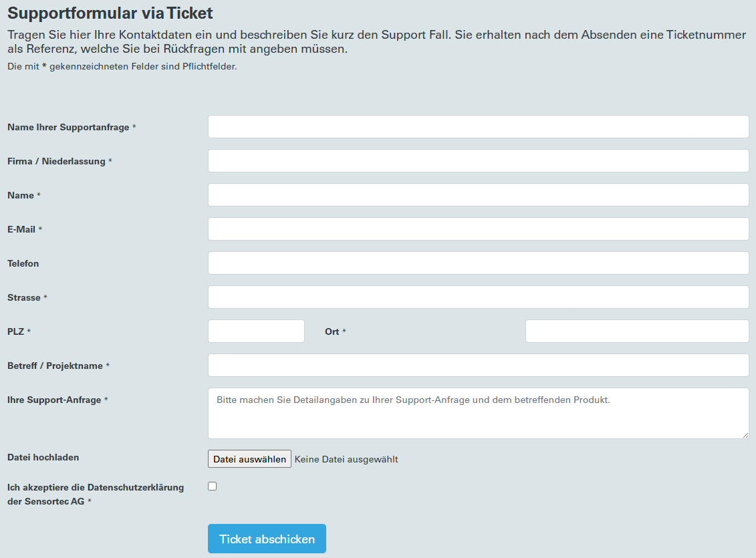Accept the Datenschutzerklärung checkbox

[212, 486]
